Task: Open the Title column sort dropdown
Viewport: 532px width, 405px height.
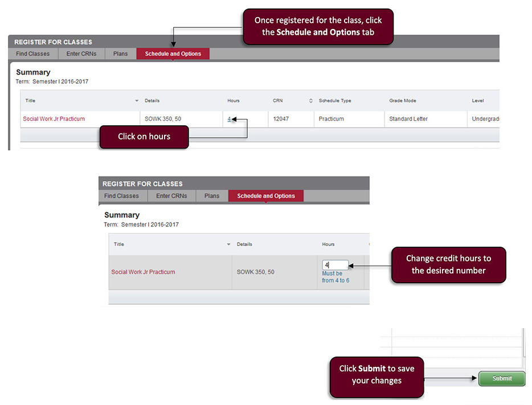Action: 136,100
